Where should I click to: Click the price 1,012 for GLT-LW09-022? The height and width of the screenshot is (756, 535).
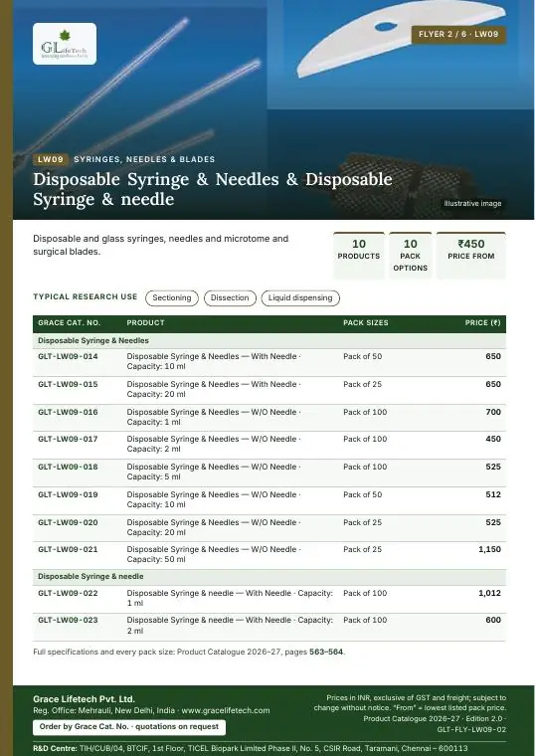(489, 594)
